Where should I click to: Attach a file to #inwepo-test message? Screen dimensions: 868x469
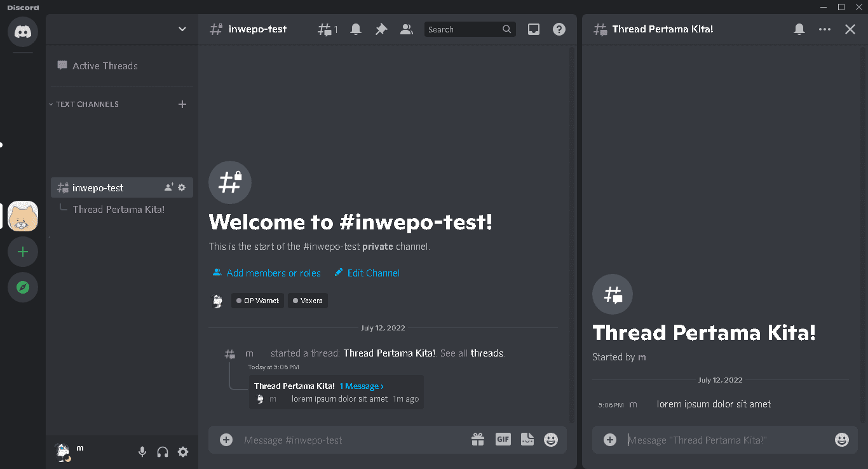226,440
